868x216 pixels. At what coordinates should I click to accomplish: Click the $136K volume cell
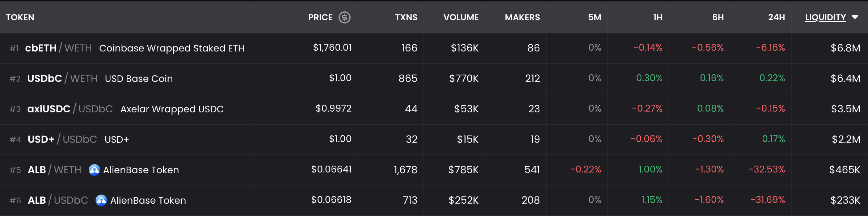[465, 48]
